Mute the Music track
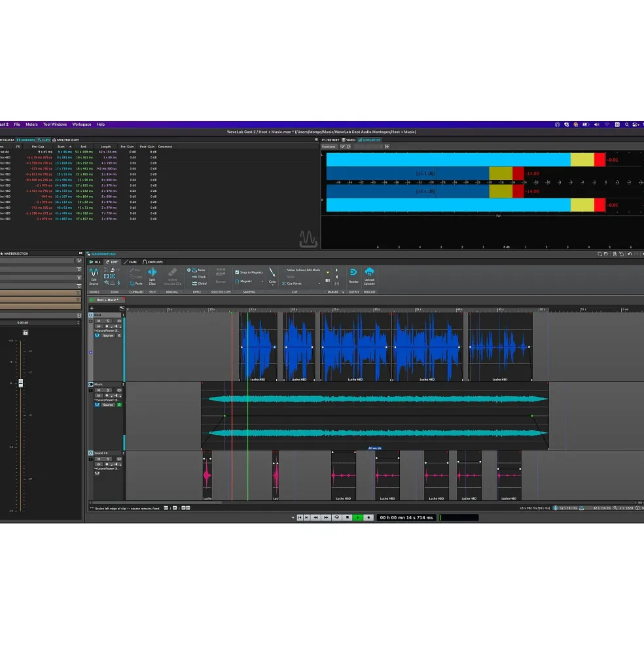644x645 pixels. point(99,390)
